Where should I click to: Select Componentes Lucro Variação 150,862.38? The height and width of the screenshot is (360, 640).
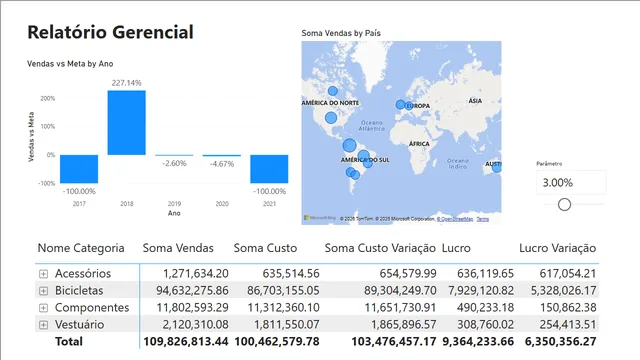568,308
